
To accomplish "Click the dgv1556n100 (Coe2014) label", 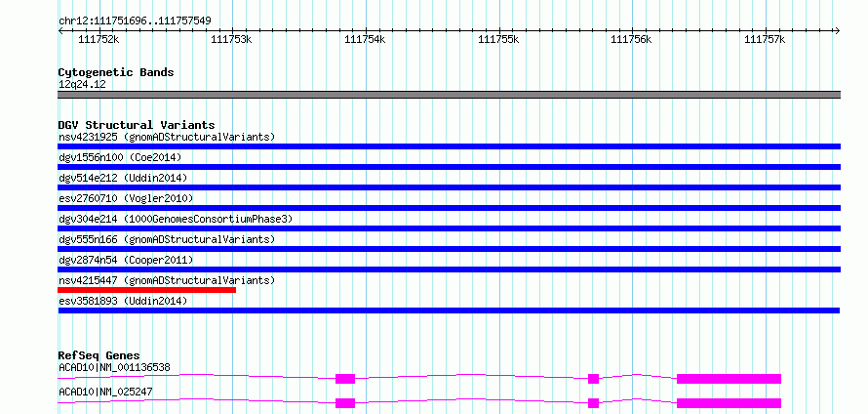I will tap(120, 157).
